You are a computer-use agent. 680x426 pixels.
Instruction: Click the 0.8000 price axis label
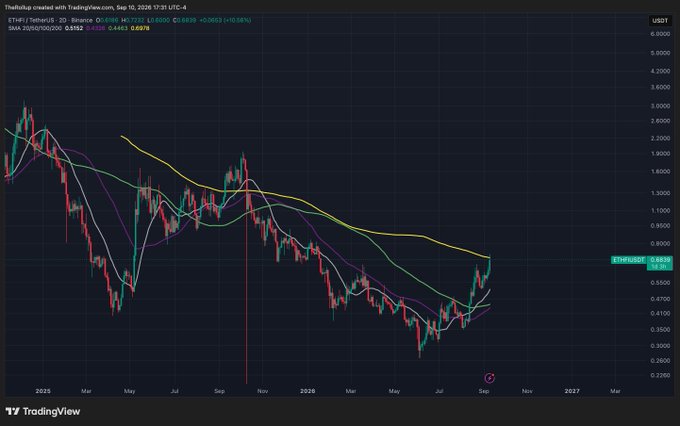(x=660, y=243)
